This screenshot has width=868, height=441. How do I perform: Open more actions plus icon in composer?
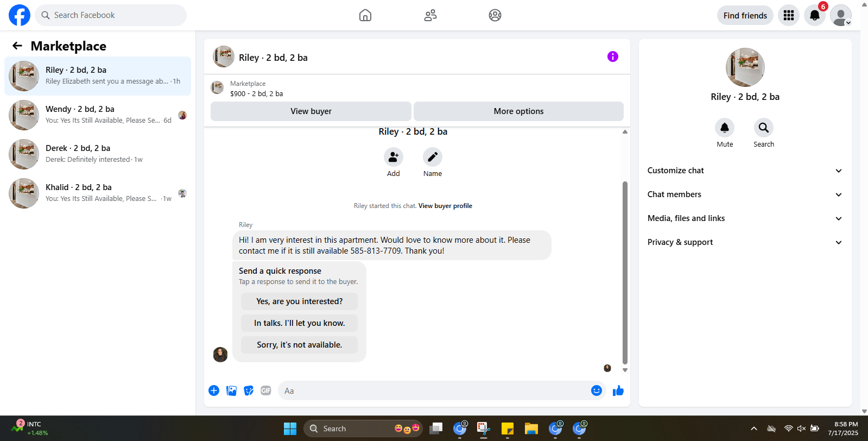pyautogui.click(x=214, y=390)
